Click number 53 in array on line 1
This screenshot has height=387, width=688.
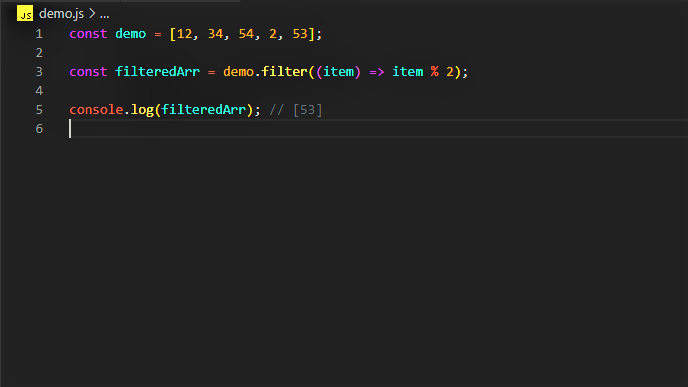tap(300, 34)
